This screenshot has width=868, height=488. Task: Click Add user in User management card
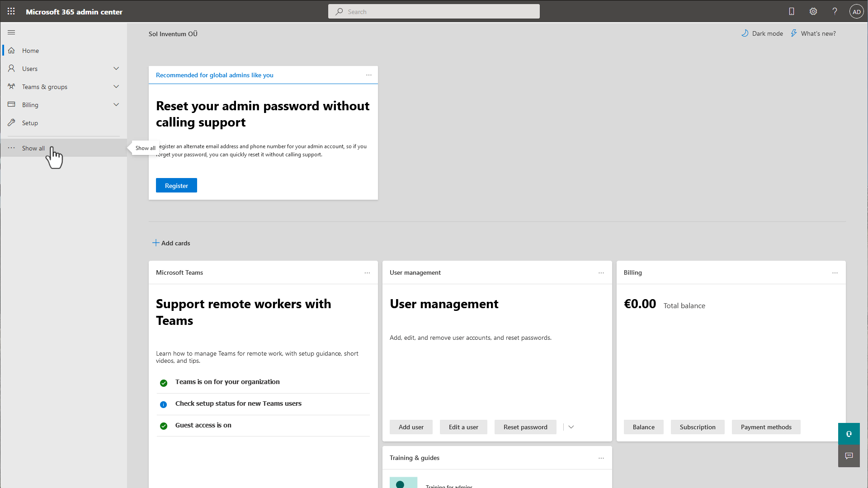[x=411, y=427]
